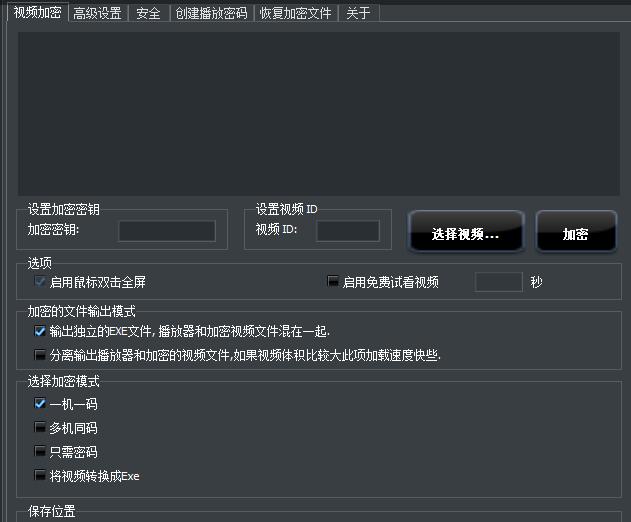Click the video file list area

pos(319,114)
